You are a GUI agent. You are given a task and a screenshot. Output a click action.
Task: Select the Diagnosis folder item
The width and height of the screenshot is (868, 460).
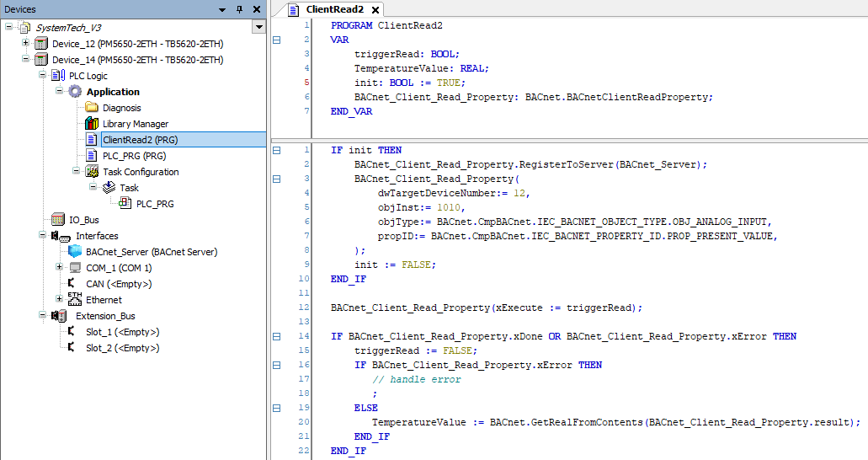click(122, 108)
